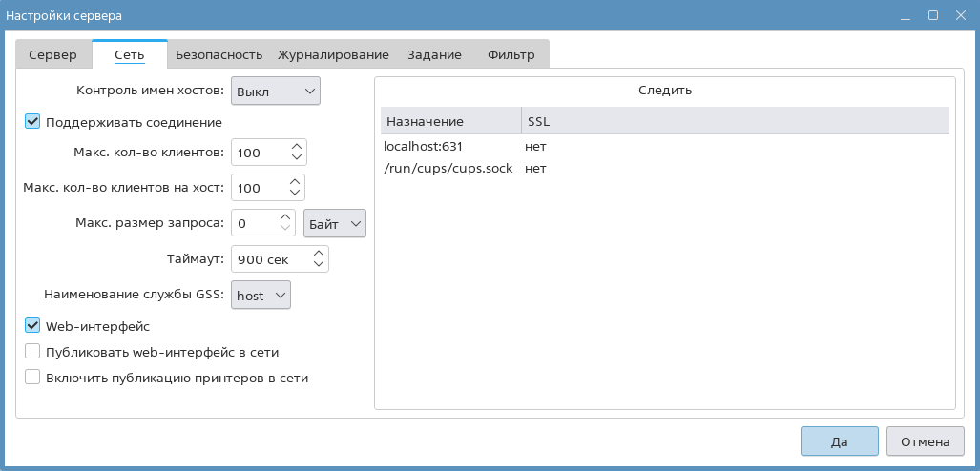Screen dimensions: 980x471
Task: Enable 'Публиковать web-интерфейс в сети'
Action: [x=32, y=352]
